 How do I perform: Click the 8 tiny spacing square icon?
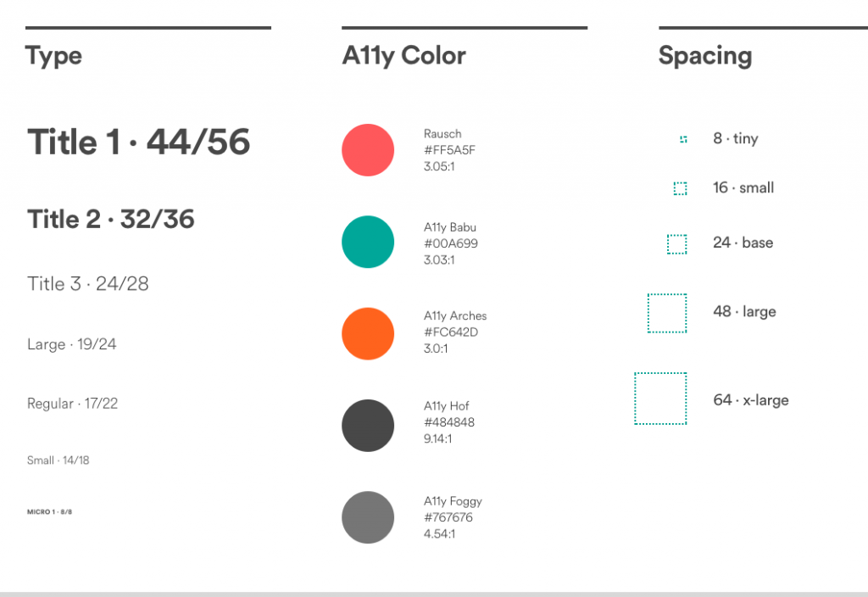pos(683,139)
